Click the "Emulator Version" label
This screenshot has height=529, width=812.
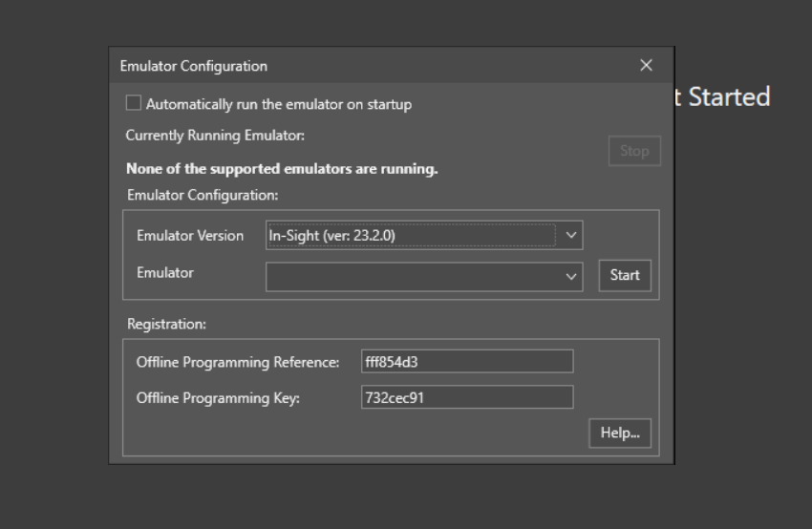(x=190, y=236)
